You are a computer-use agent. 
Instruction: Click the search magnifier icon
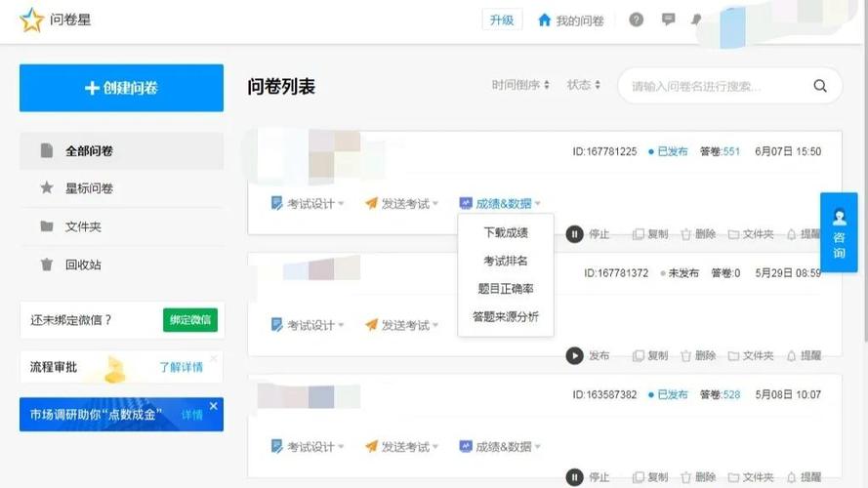[x=820, y=86]
